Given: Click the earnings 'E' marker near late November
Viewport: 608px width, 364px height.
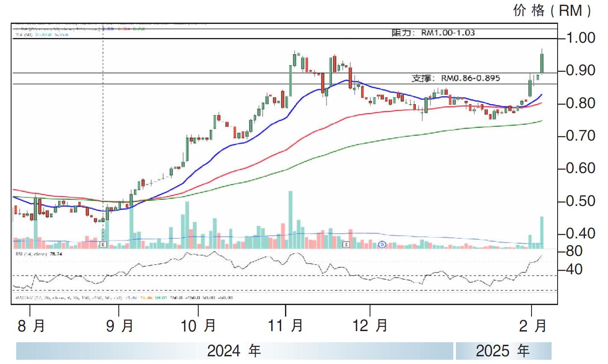Looking at the screenshot, I should click(347, 244).
